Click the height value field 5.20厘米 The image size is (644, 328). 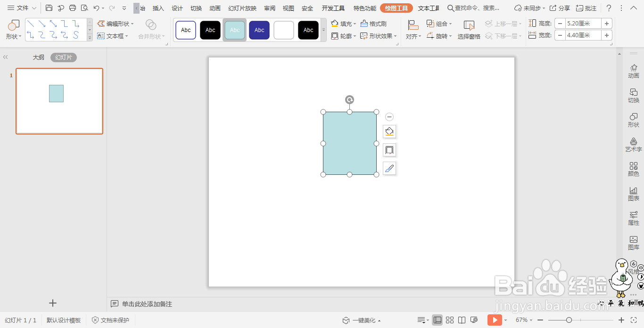583,23
